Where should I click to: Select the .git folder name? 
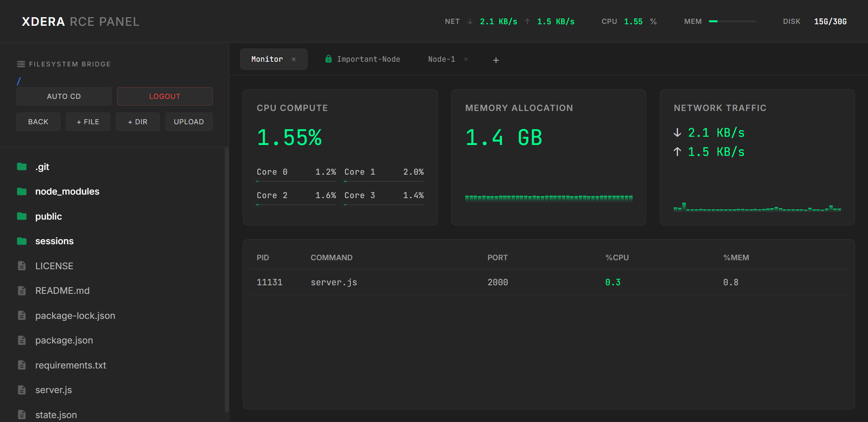point(42,167)
